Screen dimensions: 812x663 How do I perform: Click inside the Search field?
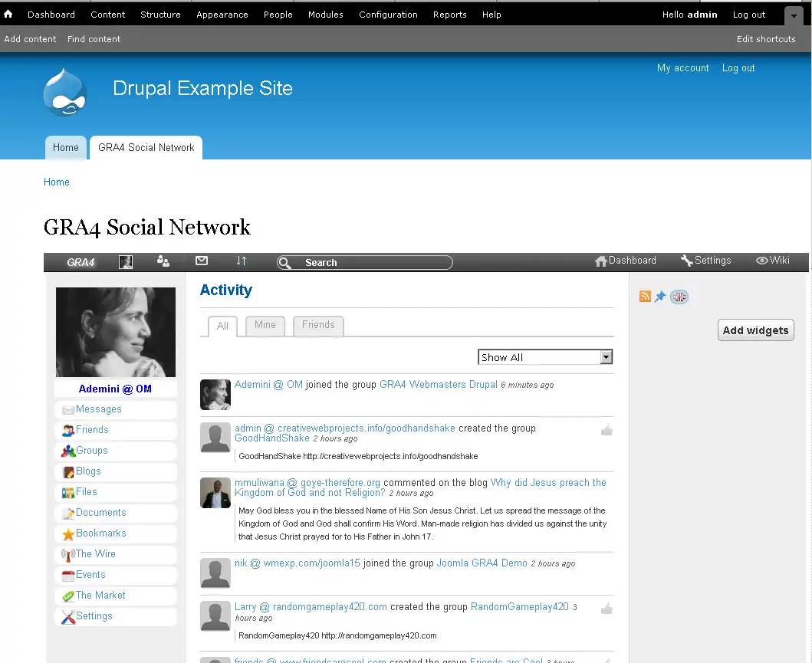tap(365, 262)
